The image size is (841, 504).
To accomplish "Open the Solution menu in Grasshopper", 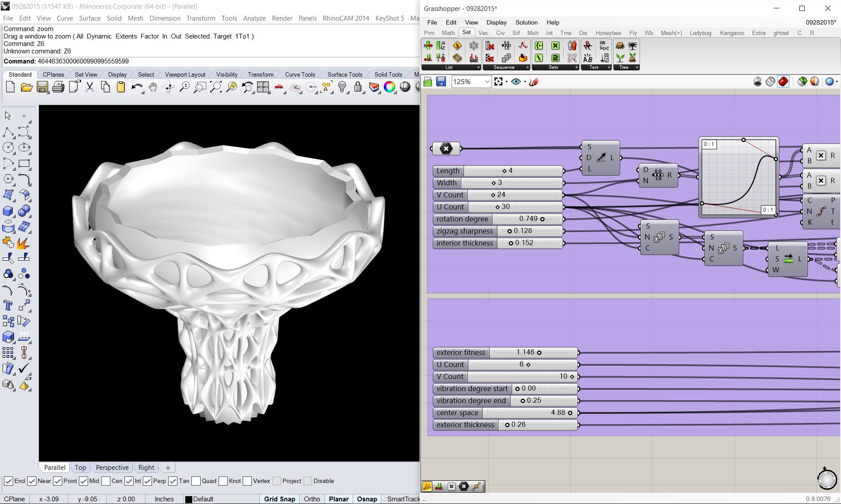I will 526,22.
